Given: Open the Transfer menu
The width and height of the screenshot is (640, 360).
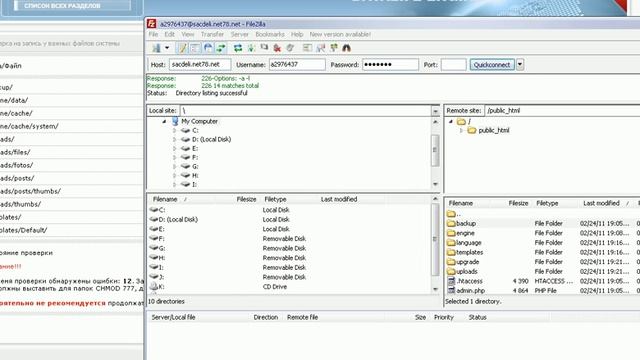Looking at the screenshot, I should pos(212,34).
